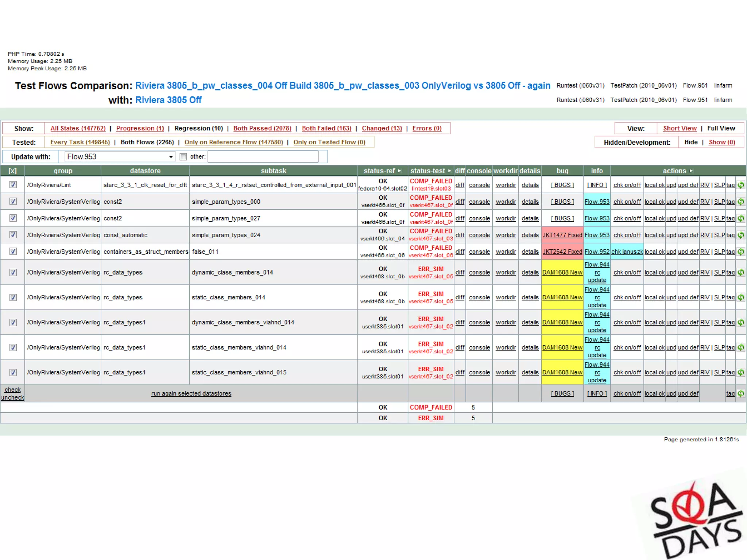The width and height of the screenshot is (747, 560).
Task: Enable the 'other' checkbox beside Update with
Action: pos(183,157)
